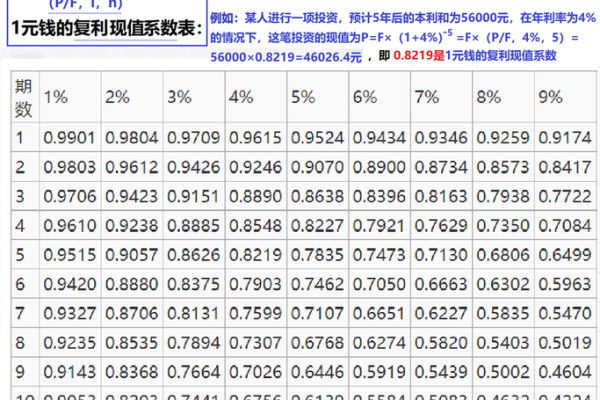Viewport: 600px width, 400px height.
Task: Select the 0.5019 entry in row 8
Action: coord(565,343)
